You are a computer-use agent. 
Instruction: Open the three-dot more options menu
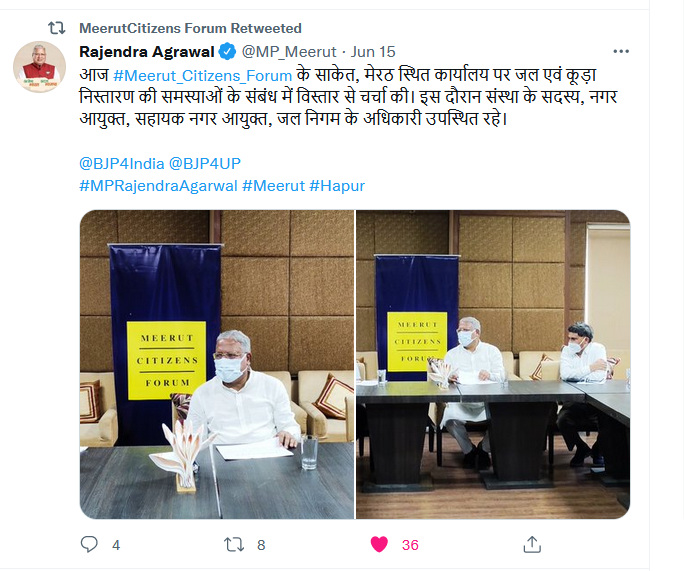(621, 51)
